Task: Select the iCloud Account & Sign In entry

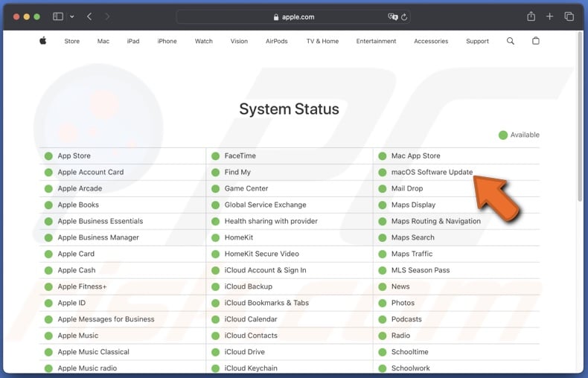Action: [265, 270]
